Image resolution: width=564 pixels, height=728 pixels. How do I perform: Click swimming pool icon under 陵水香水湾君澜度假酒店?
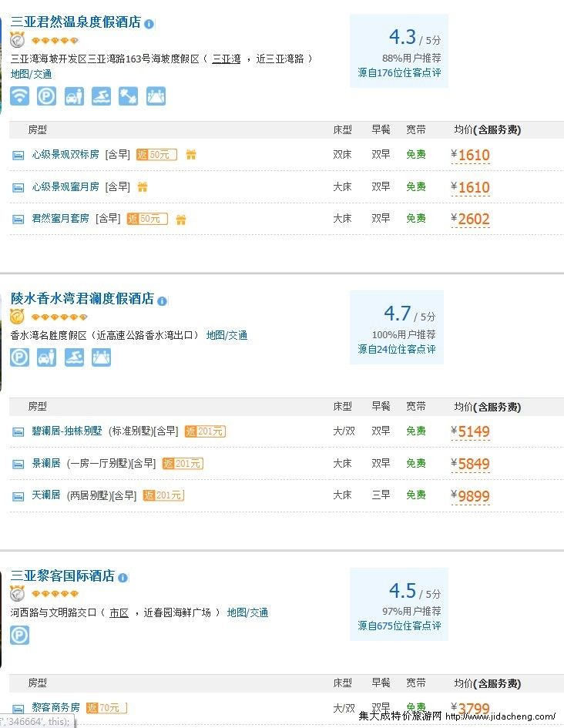[74, 357]
